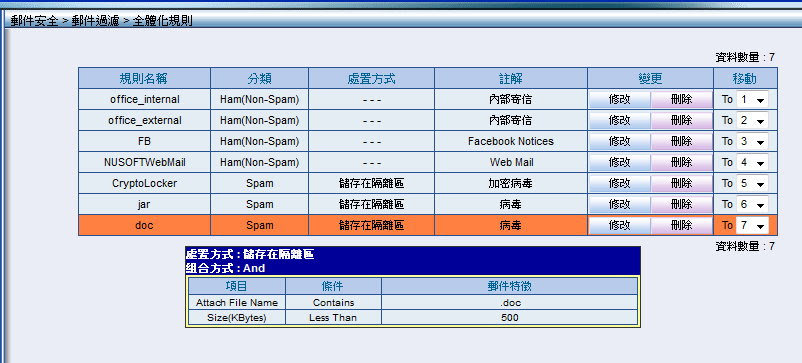Click the Contains condition cell
This screenshot has width=802, height=363.
[333, 303]
